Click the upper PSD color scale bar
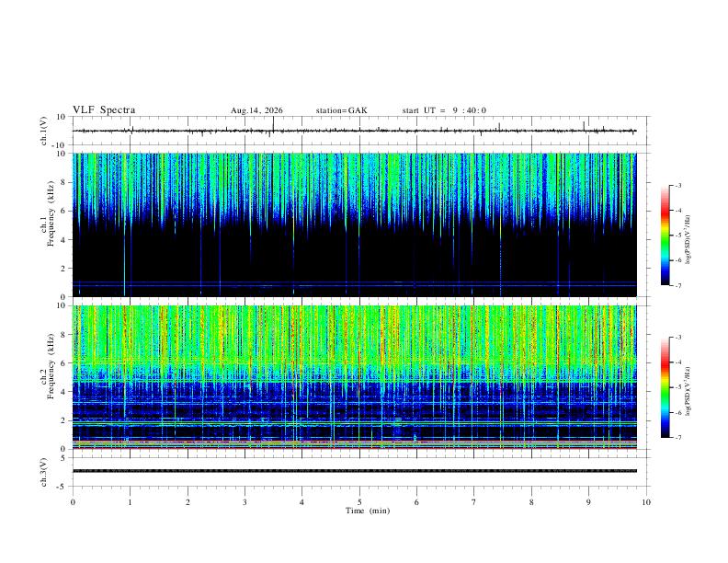 point(665,236)
